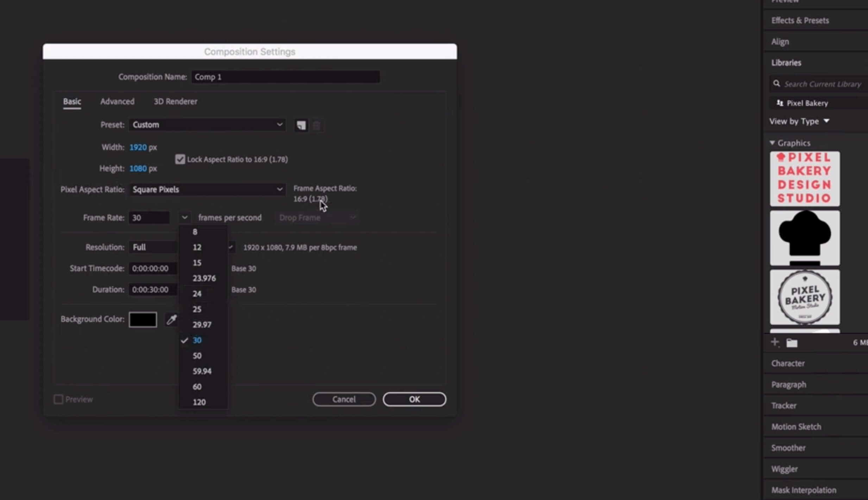The width and height of the screenshot is (868, 500).
Task: Switch to the Basic tab
Action: [x=72, y=102]
